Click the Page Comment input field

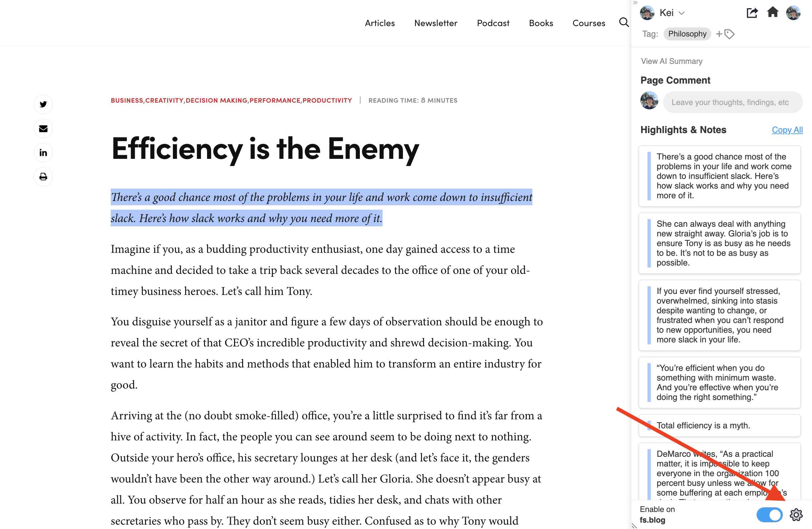[x=732, y=102]
